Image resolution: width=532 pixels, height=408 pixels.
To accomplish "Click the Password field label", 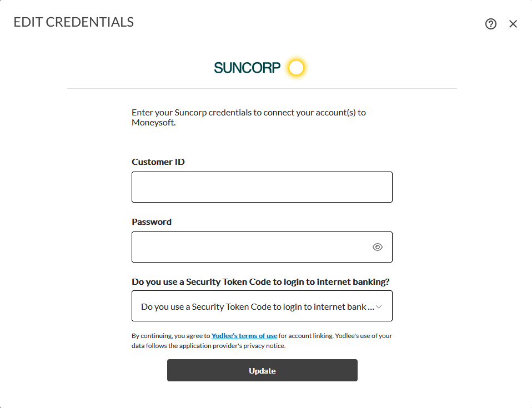I will click(x=152, y=222).
